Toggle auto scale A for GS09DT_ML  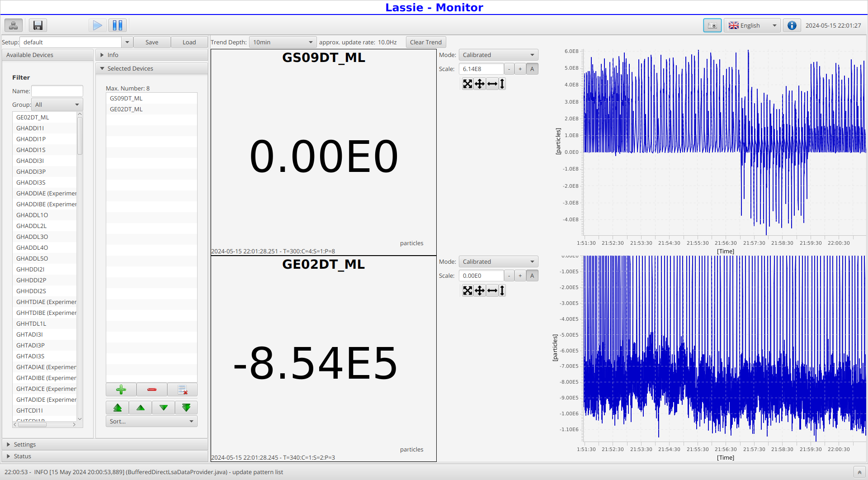[x=532, y=69]
